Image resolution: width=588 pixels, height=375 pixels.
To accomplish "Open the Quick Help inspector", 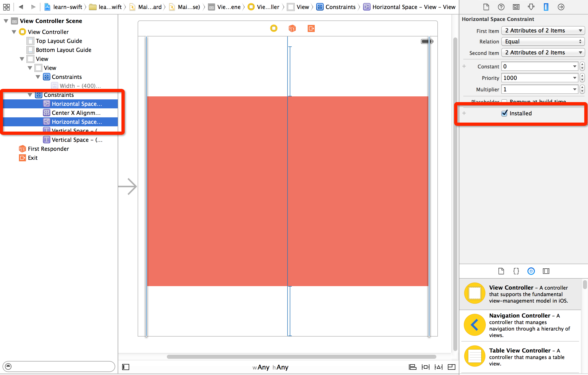I will pos(501,7).
